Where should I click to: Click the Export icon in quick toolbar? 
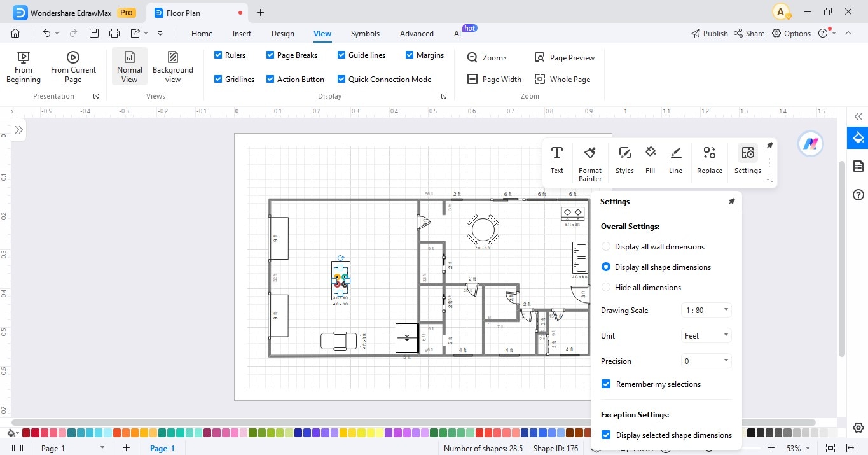[135, 33]
